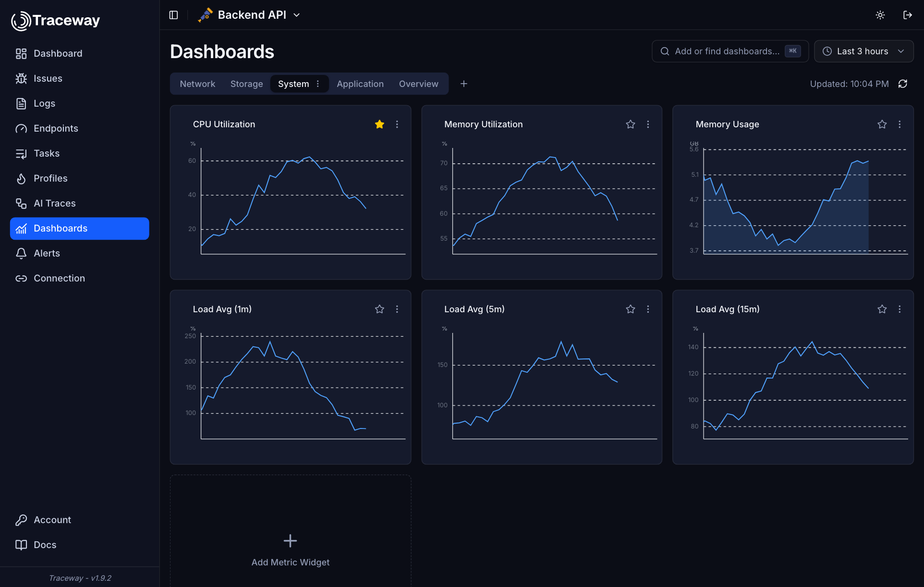Screen dimensions: 924x587
Task: Open the Connection page
Action: 80,278
